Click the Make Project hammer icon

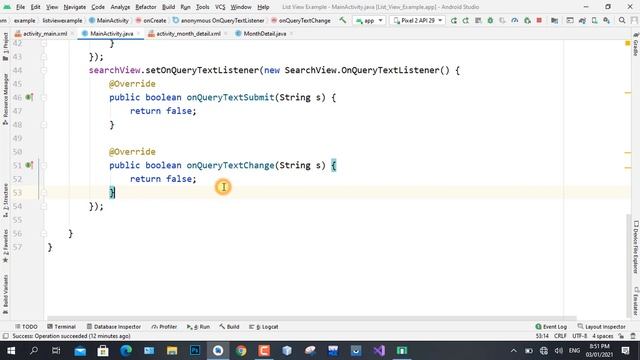click(x=342, y=20)
